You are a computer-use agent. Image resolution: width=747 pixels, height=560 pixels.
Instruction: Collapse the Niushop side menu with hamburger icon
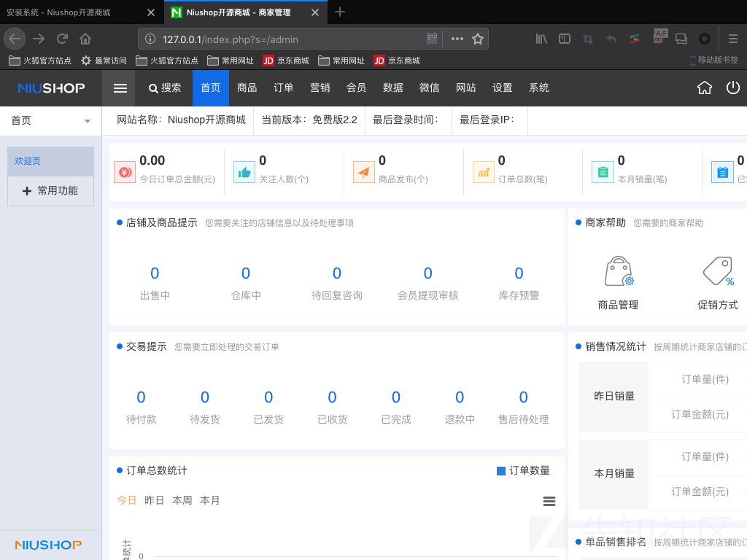click(x=120, y=88)
